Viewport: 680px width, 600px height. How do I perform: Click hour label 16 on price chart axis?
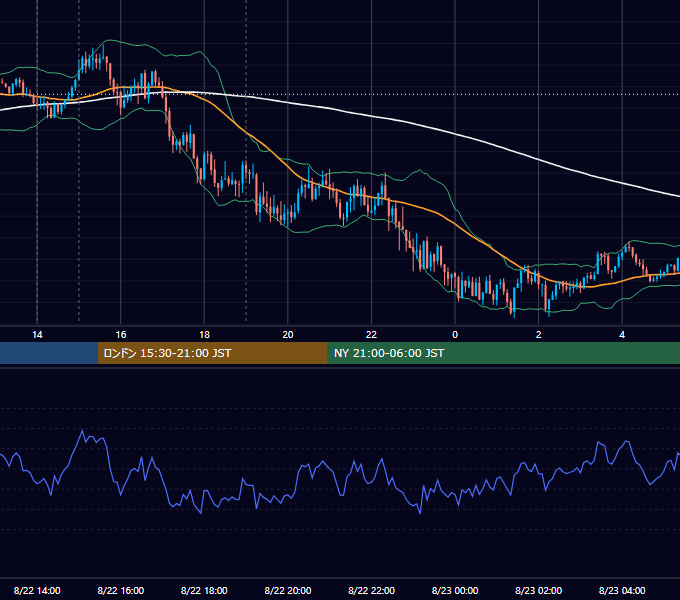tap(121, 335)
